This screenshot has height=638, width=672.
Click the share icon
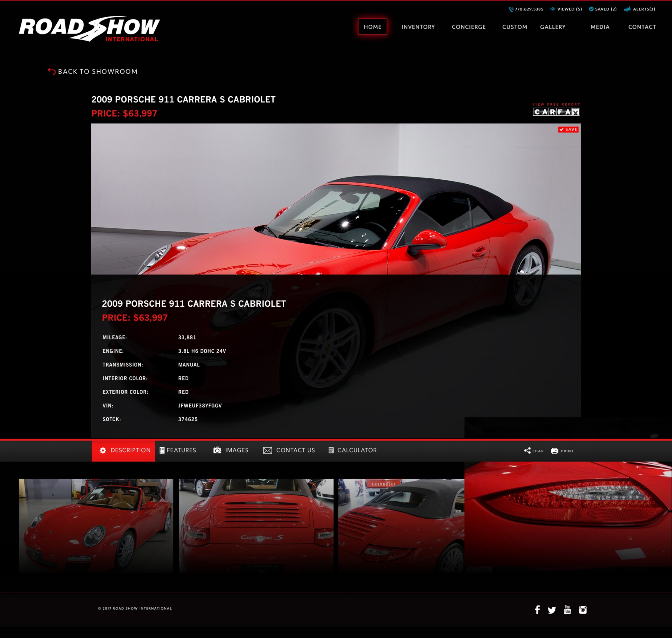coord(527,451)
